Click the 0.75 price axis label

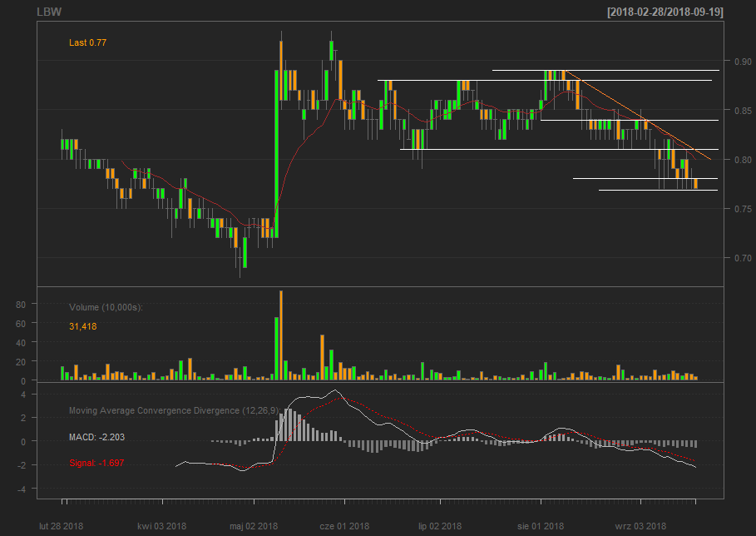pos(743,209)
